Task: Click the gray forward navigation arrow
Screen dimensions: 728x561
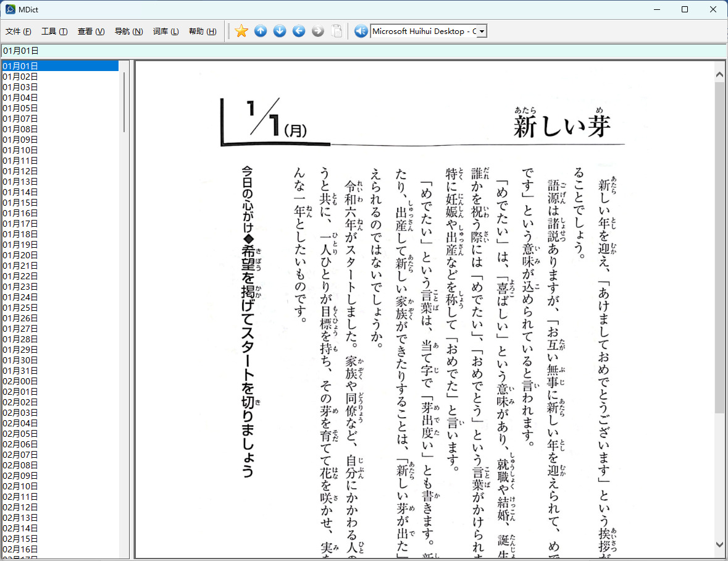Action: click(317, 31)
